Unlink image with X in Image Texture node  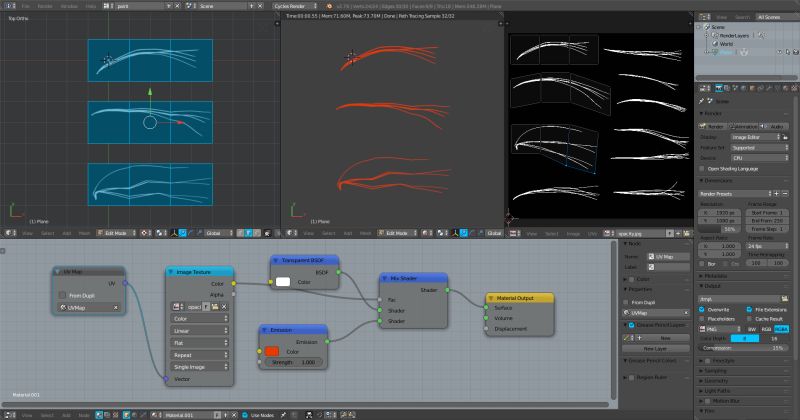[224, 307]
